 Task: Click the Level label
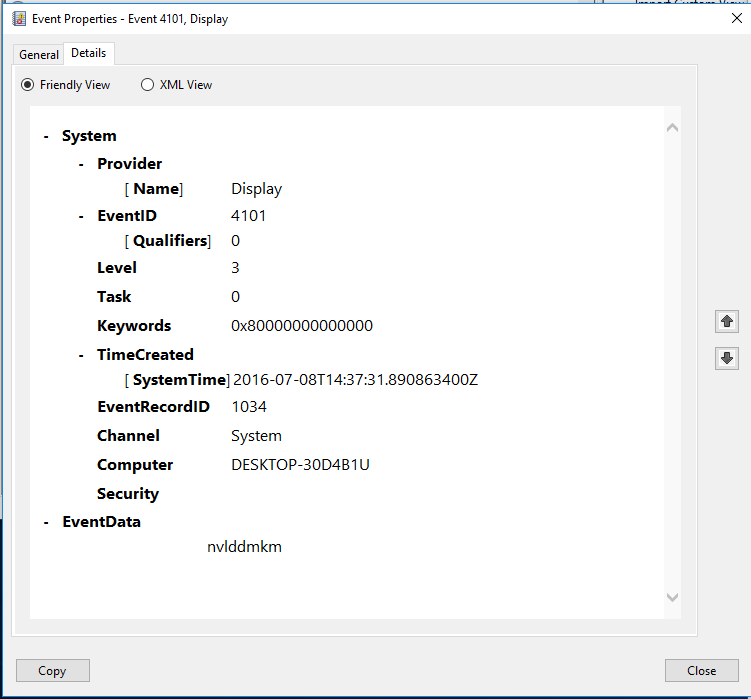(x=117, y=267)
